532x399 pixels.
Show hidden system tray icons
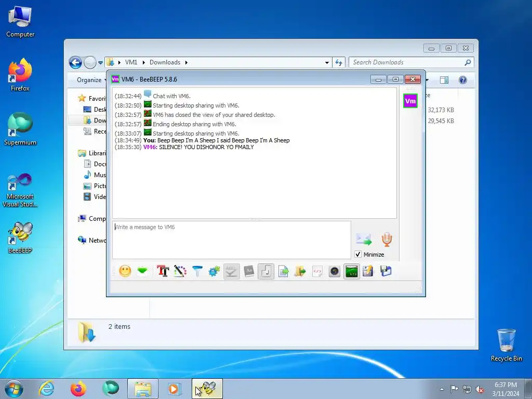tap(442, 389)
